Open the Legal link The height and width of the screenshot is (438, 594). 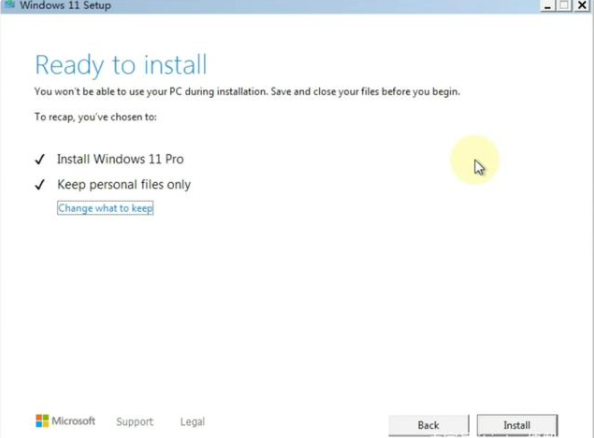pyautogui.click(x=192, y=422)
